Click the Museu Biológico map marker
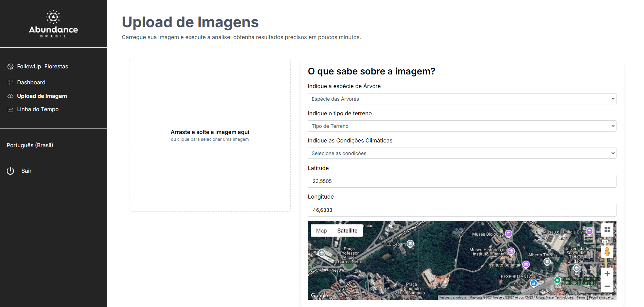644x307 pixels. click(508, 234)
